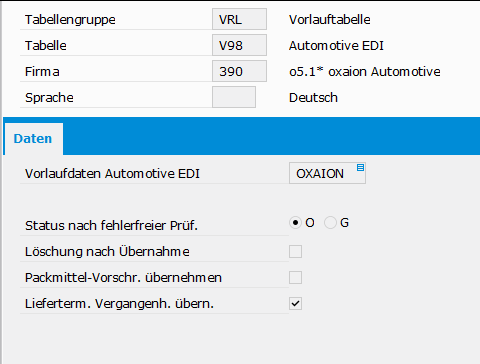Click the Status nach fehlerfreier Prüf. label

[x=111, y=226]
